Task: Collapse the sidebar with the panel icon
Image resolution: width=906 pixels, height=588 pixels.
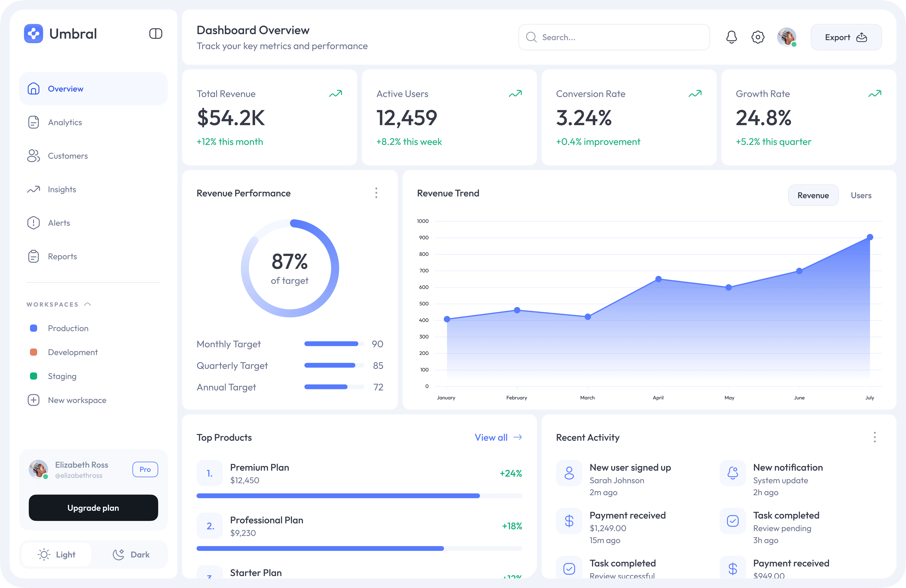Action: click(x=156, y=34)
